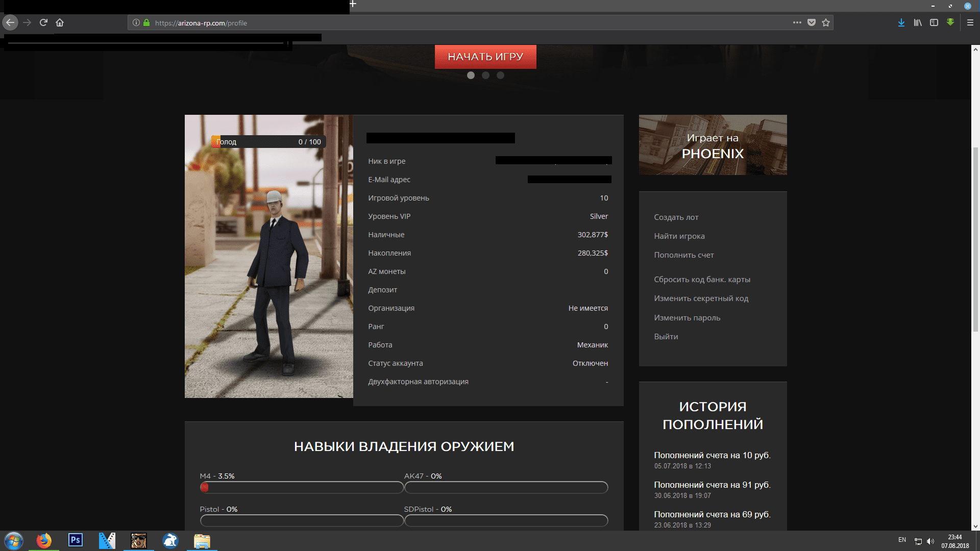The width and height of the screenshot is (980, 551).
Task: Select the first carousel slide dot
Action: pyautogui.click(x=471, y=75)
